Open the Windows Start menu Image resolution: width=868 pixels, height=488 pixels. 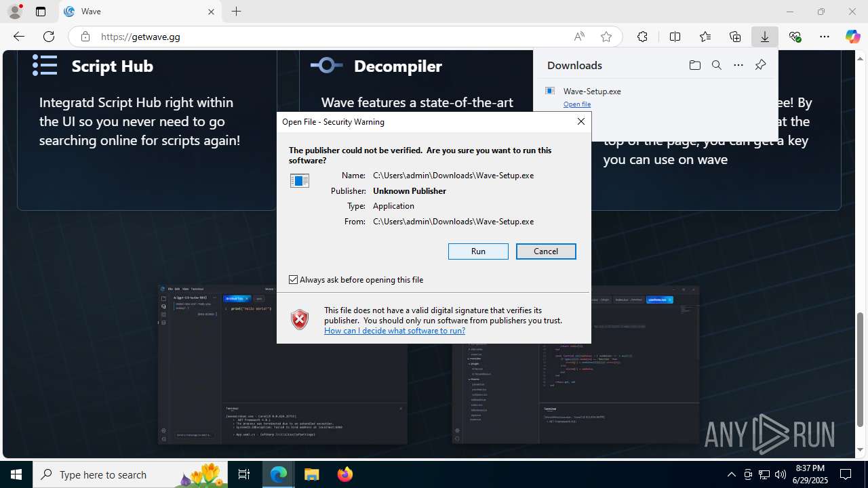point(16,474)
